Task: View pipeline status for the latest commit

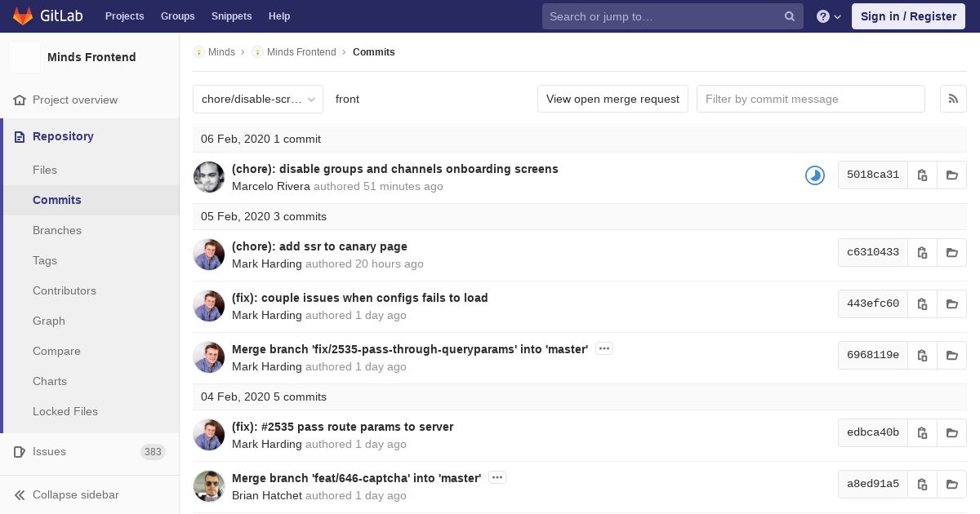Action: coord(814,175)
